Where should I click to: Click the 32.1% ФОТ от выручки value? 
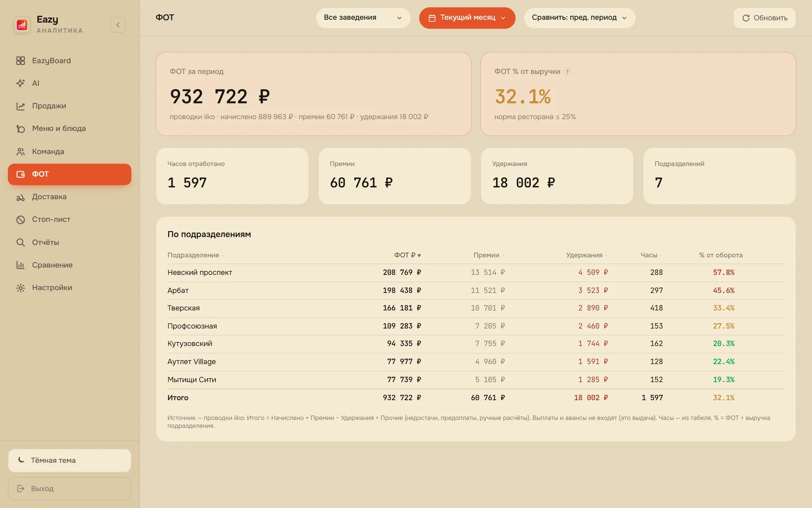tap(523, 96)
